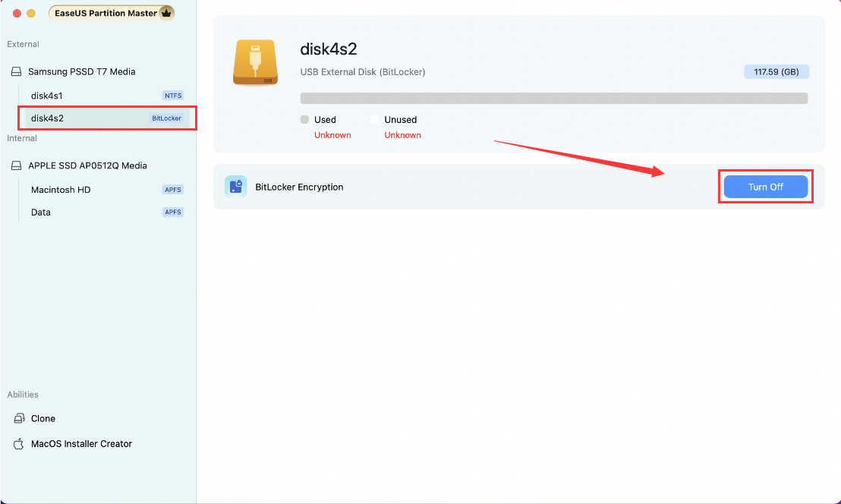Image resolution: width=841 pixels, height=504 pixels.
Task: Click the NTFS tag on disk4s1
Action: coord(173,96)
